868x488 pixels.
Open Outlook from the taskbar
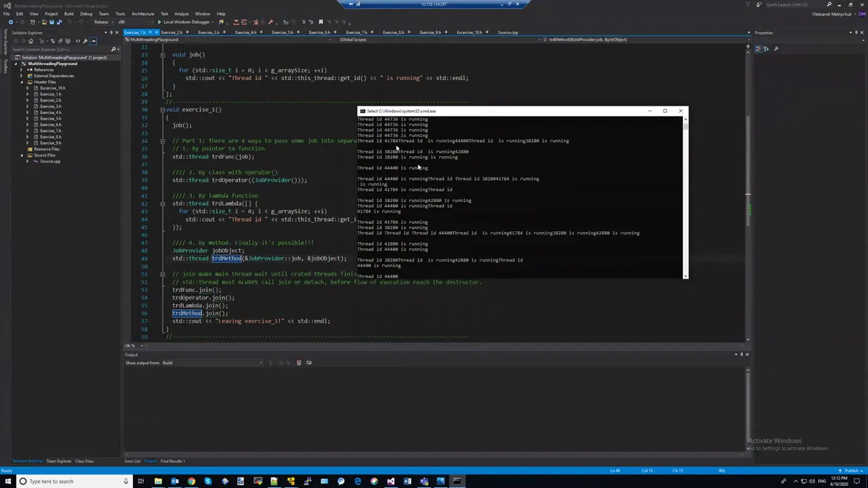[x=175, y=481]
